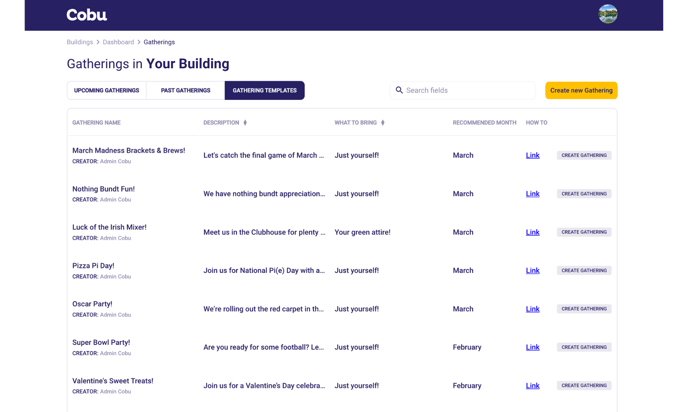
Task: Click Create new Gathering button
Action: point(581,90)
